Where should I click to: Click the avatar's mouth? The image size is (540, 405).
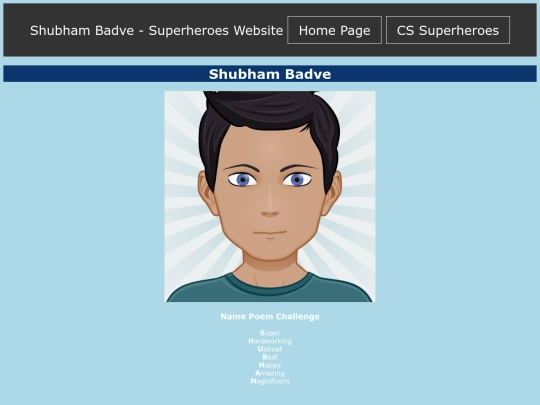tap(270, 233)
